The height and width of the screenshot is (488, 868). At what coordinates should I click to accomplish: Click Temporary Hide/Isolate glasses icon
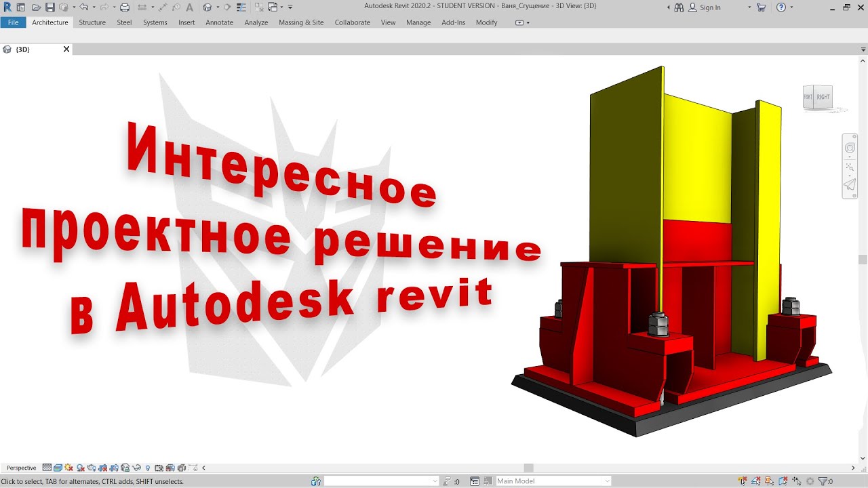[x=136, y=468]
